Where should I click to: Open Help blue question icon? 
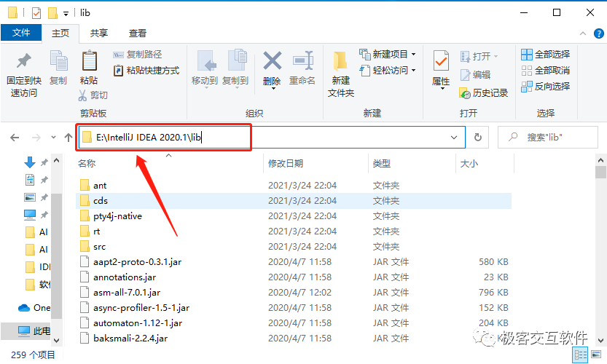599,33
